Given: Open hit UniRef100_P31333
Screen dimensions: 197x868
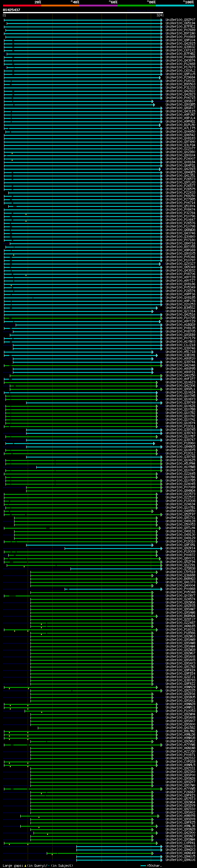Looking at the screenshot, I should 180,88.
